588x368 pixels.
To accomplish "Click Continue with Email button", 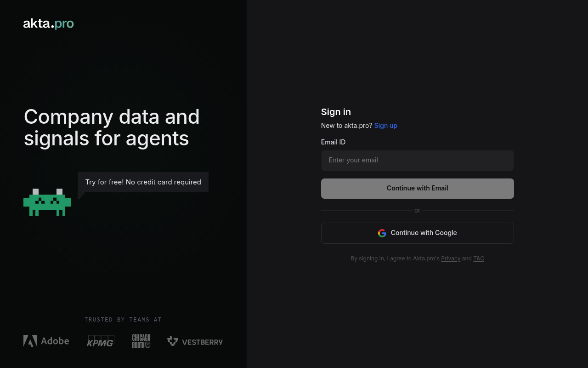I will (x=417, y=189).
